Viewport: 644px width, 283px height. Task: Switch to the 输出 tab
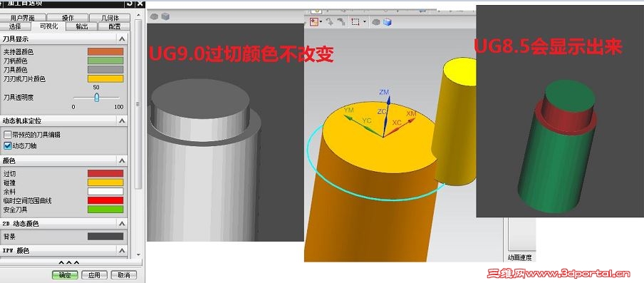point(82,26)
